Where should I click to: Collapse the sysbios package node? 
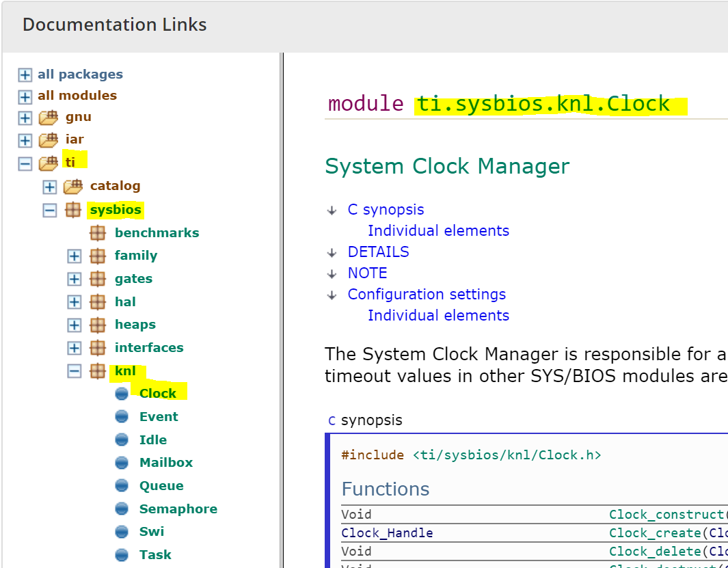click(50, 211)
